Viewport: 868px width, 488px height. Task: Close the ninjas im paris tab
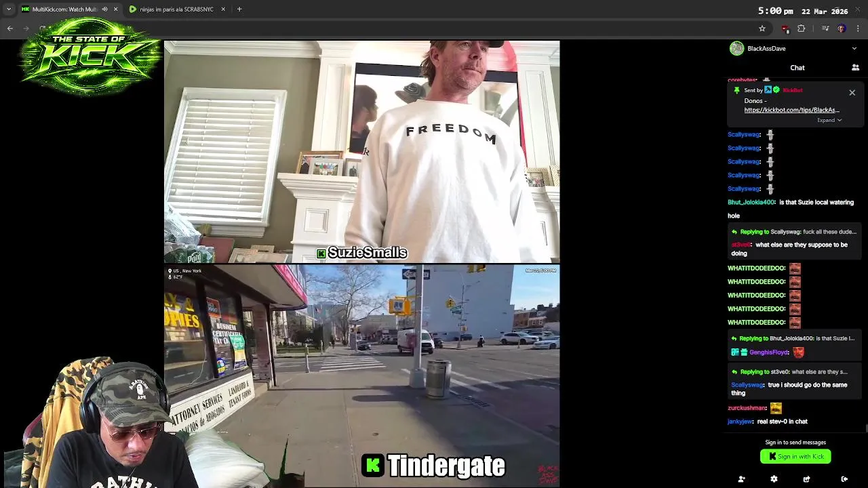tap(222, 9)
